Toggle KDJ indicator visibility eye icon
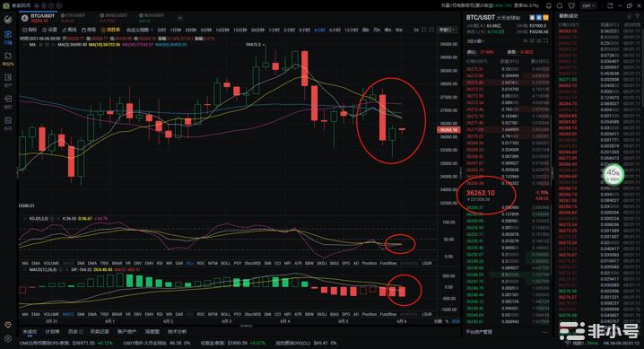The image size is (644, 349). pos(23,219)
